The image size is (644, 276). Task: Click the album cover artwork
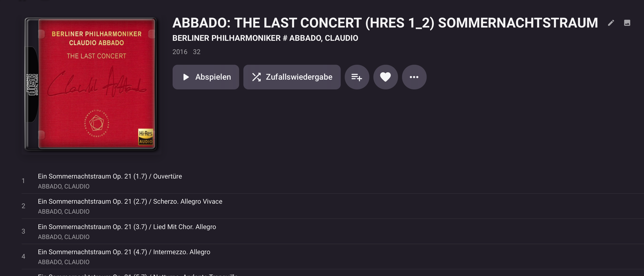90,84
